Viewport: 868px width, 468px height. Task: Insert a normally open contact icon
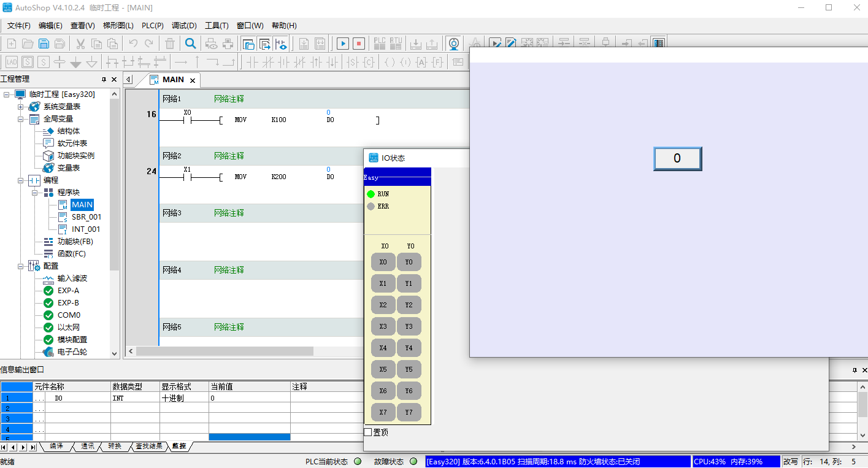[252, 62]
